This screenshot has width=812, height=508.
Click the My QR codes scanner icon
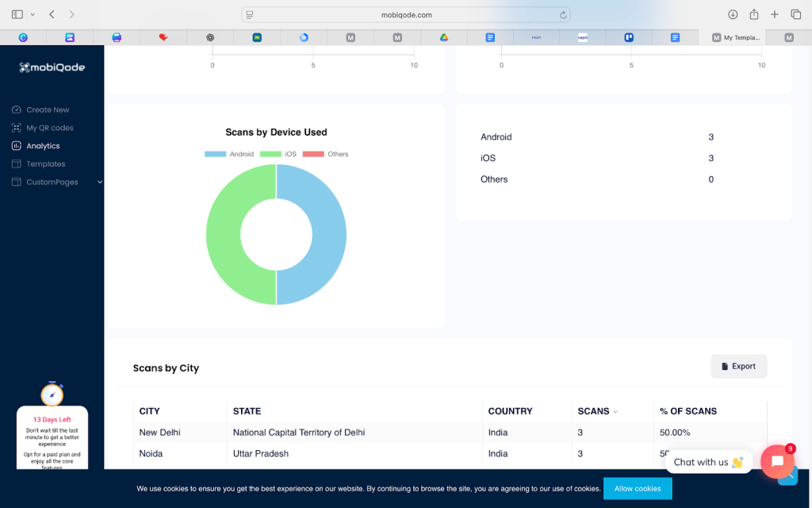(x=17, y=128)
